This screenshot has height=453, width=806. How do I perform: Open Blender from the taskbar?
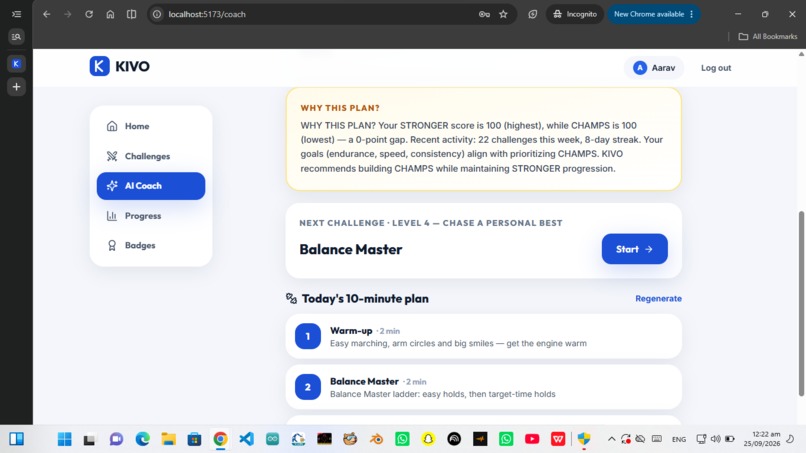(x=376, y=439)
